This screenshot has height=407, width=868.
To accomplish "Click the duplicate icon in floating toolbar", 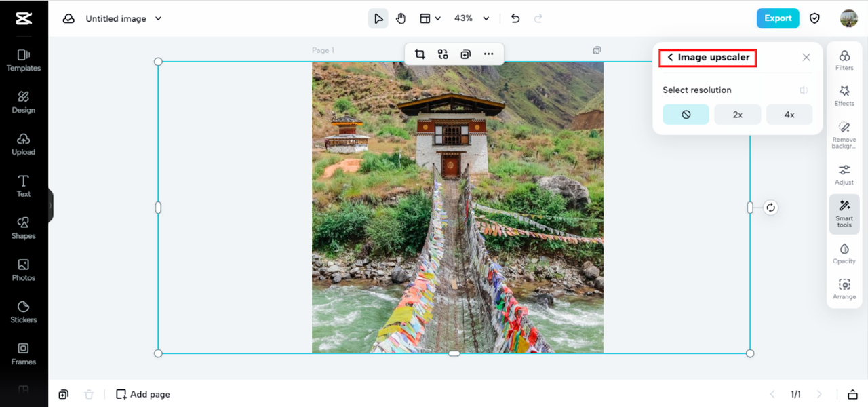I will click(x=465, y=54).
